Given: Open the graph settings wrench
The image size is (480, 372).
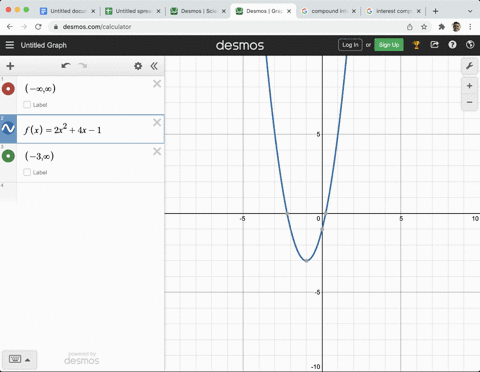Looking at the screenshot, I should coord(469,66).
